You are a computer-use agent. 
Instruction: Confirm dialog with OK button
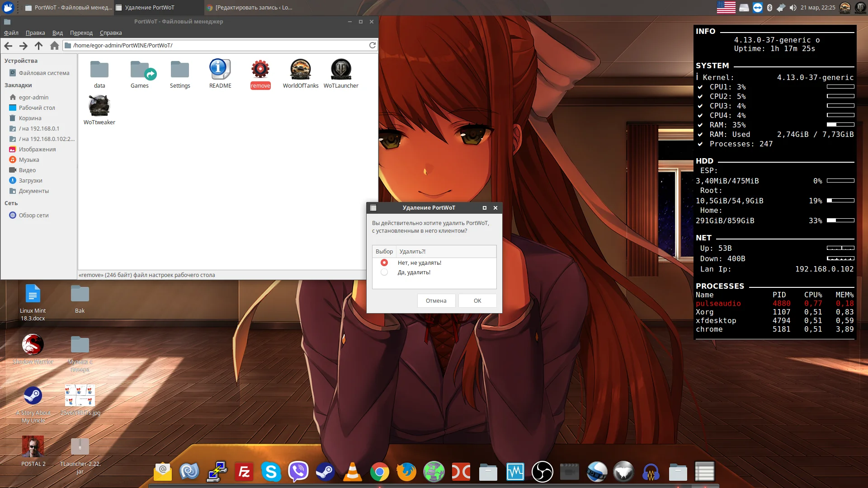click(477, 300)
